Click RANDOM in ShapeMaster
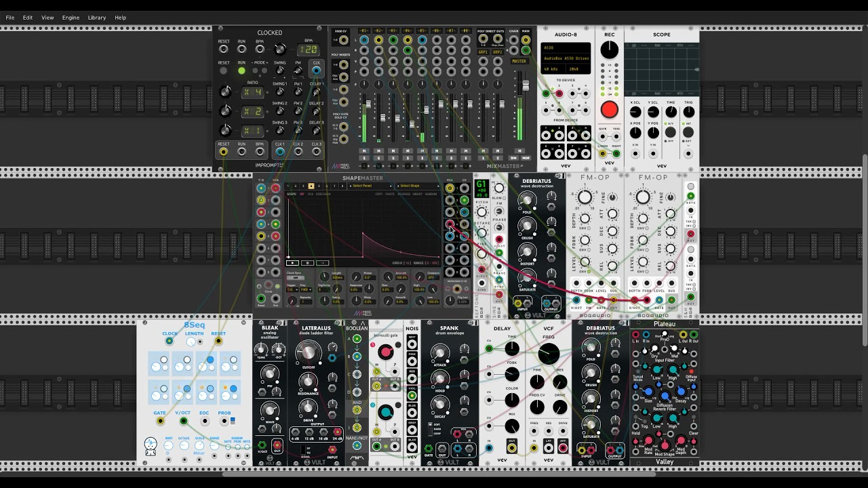 coord(431,194)
